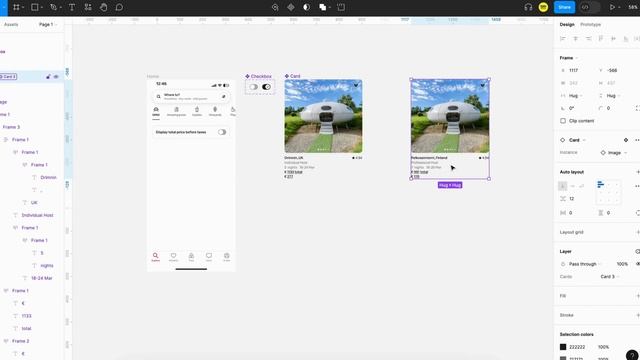
Task: Open the Frame type dropdown
Action: (x=569, y=58)
